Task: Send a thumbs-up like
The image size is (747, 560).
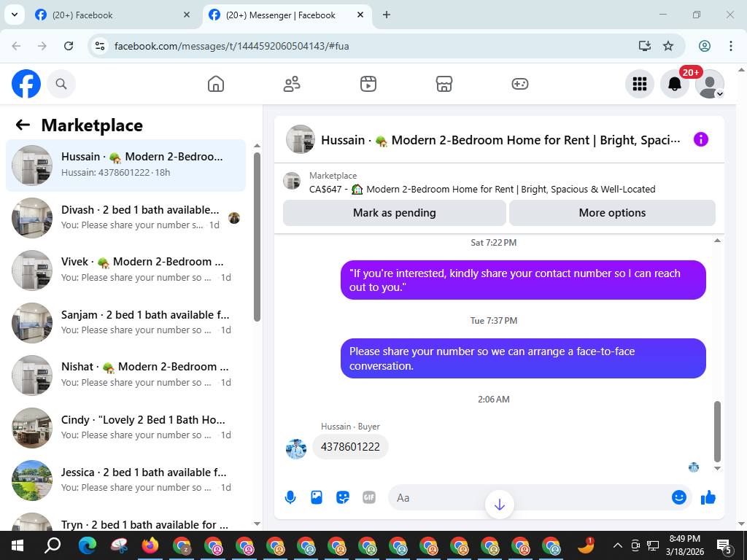Action: pyautogui.click(x=708, y=497)
